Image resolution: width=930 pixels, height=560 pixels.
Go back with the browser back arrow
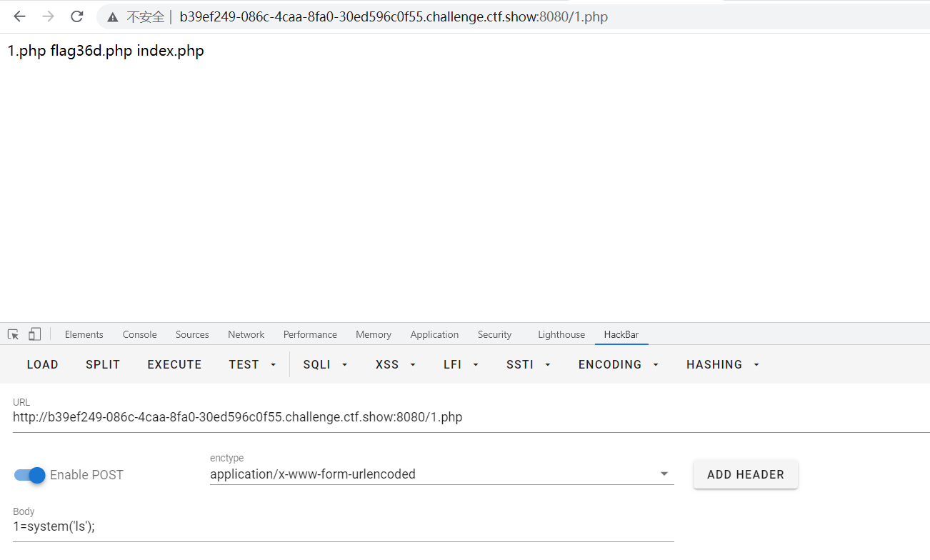pos(19,16)
